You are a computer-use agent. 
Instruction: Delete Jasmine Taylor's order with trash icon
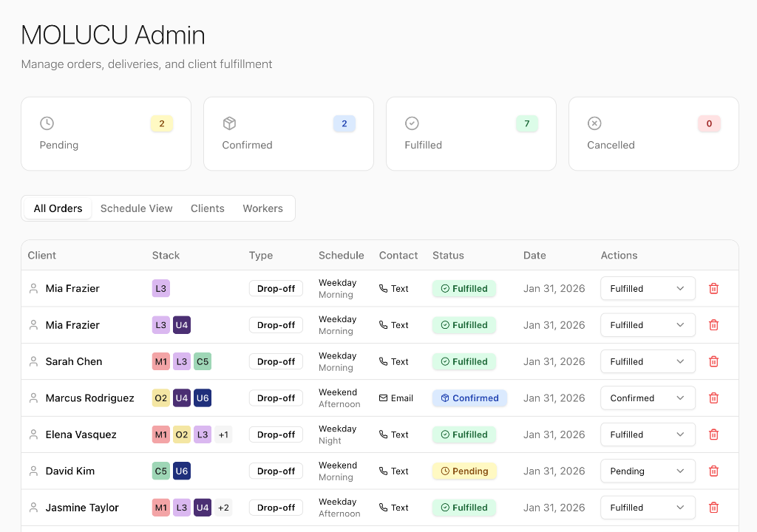(713, 508)
